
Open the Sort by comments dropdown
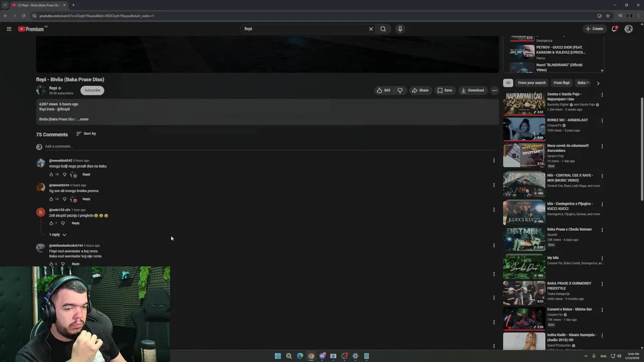pos(86,134)
